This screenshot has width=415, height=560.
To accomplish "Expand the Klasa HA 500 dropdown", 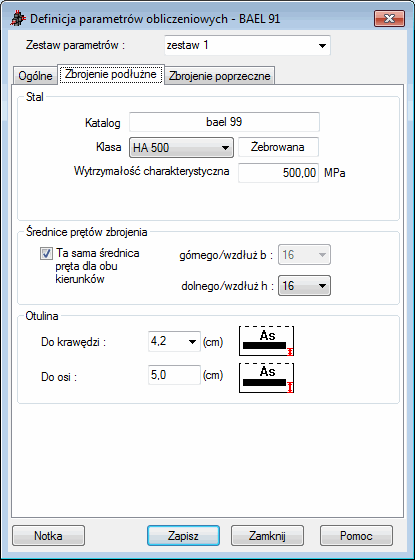I will 181,148.
